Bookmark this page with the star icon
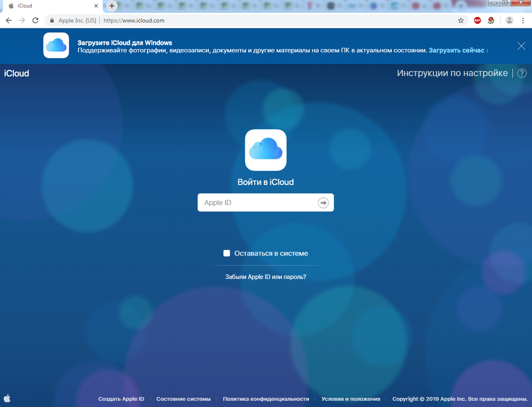532x407 pixels. (x=461, y=20)
